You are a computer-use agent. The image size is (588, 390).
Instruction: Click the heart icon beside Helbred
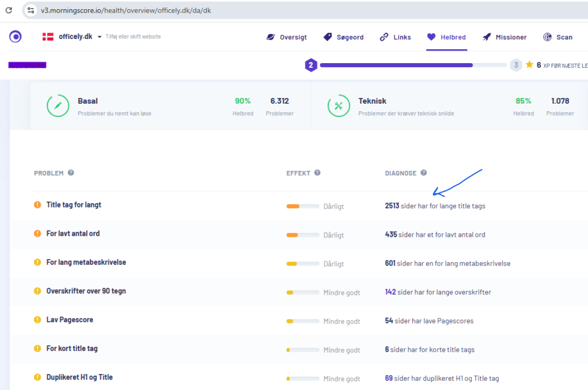[431, 37]
